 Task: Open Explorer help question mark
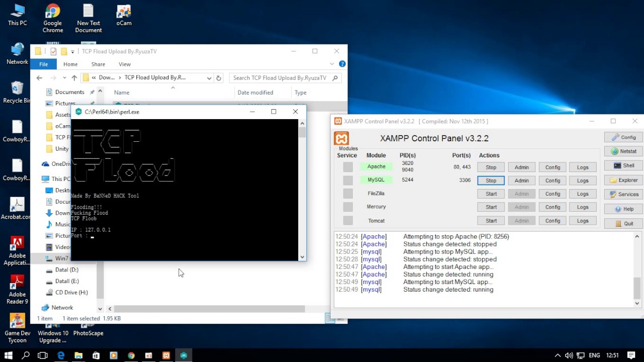pos(342,64)
